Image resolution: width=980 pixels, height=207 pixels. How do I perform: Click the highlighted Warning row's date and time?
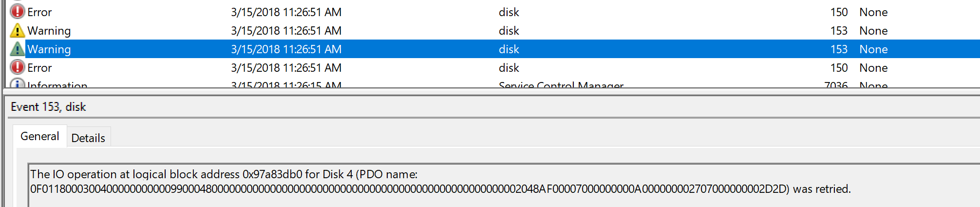click(x=286, y=49)
